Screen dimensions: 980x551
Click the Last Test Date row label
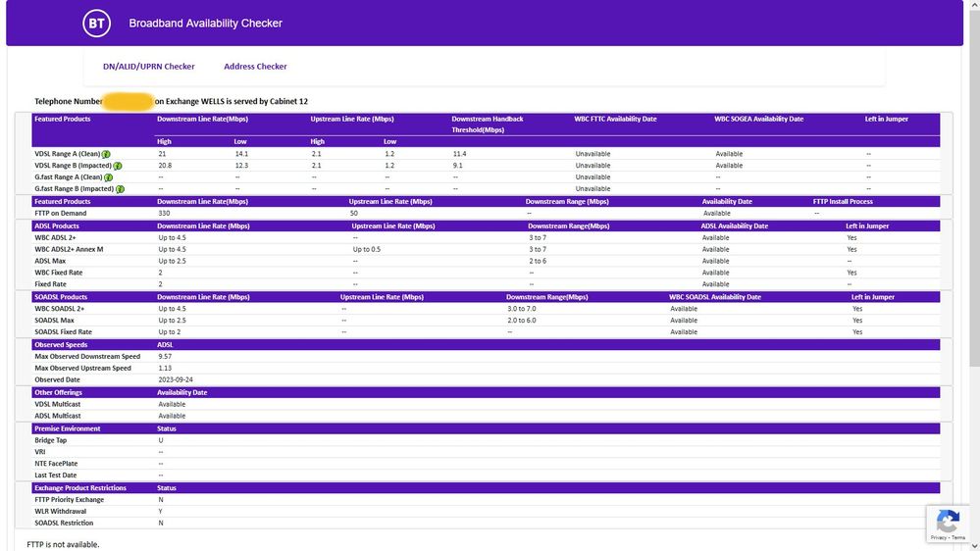point(56,476)
